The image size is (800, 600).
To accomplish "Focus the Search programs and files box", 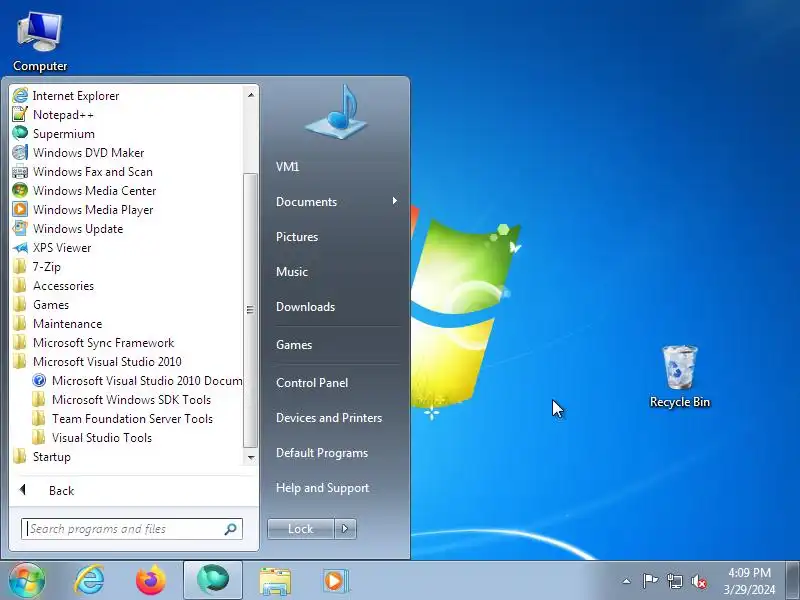I will click(x=132, y=529).
